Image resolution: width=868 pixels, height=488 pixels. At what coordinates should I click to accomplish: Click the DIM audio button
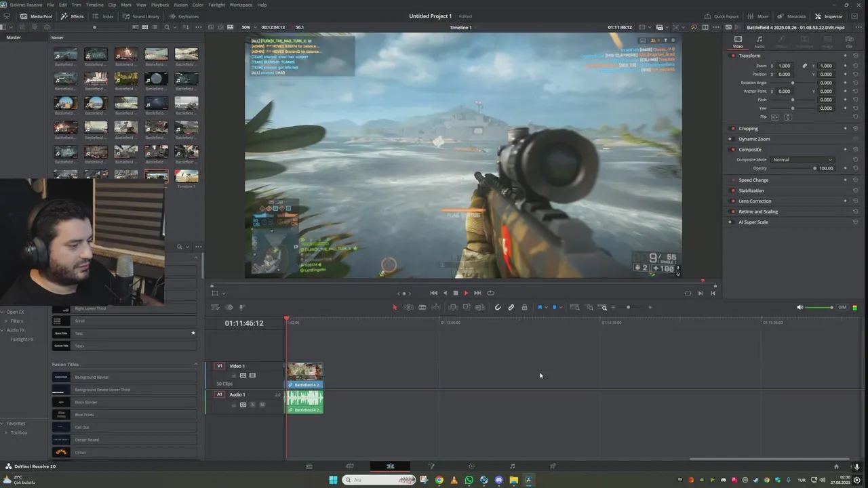[842, 308]
